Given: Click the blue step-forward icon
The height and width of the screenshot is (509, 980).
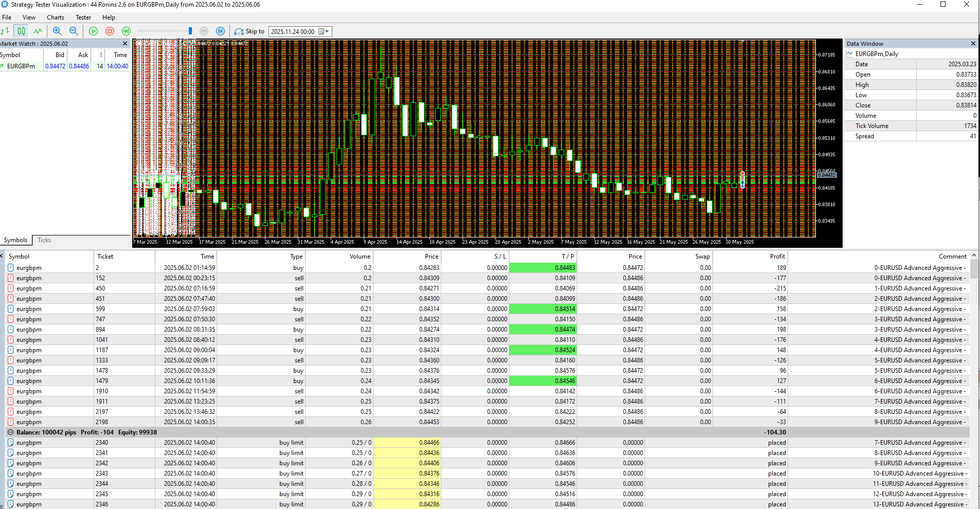Looking at the screenshot, I should tap(220, 31).
